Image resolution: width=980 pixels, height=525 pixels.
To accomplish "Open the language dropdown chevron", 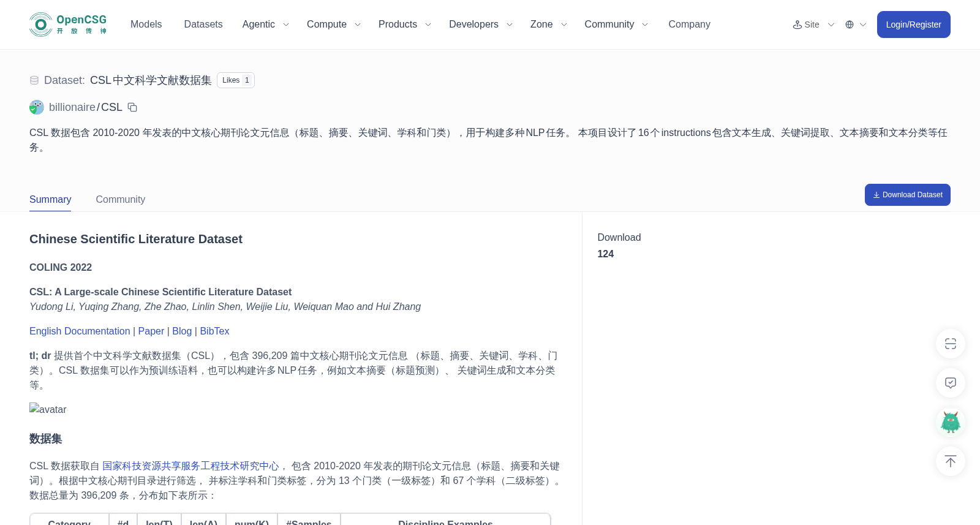I will pos(863,25).
